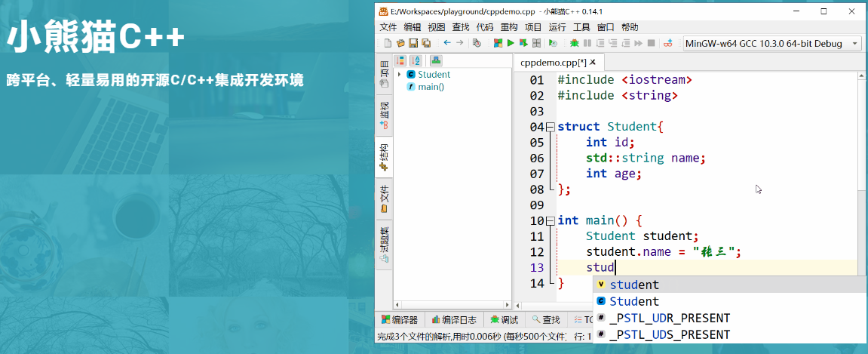Open the compiler set dropdown MinGW-w64 GCC

[x=772, y=43]
